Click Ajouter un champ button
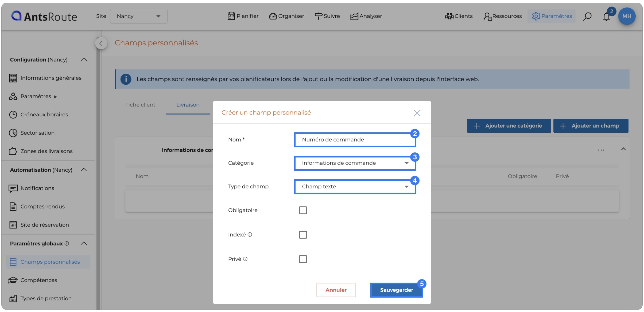 point(591,126)
